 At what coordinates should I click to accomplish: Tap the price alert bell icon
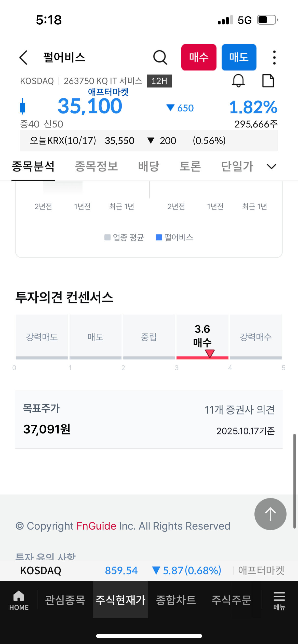(238, 81)
